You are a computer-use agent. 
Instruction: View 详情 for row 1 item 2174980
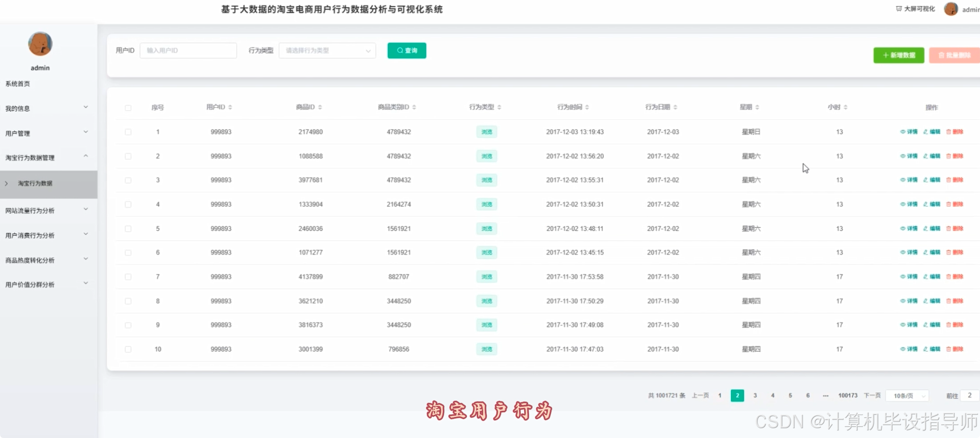[909, 132]
